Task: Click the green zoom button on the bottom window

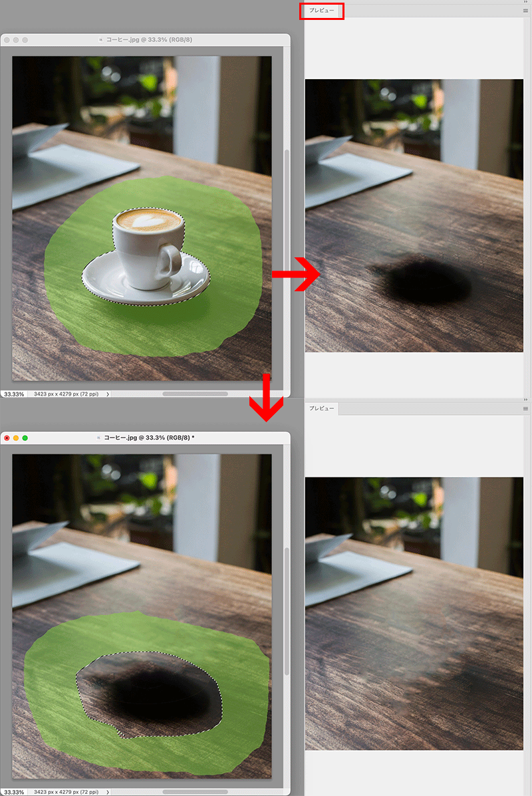Action: click(25, 438)
